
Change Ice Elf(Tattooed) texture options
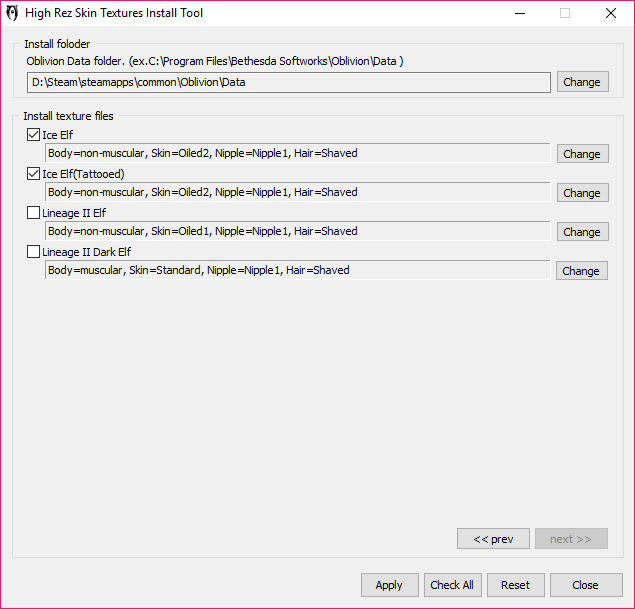pyautogui.click(x=581, y=193)
